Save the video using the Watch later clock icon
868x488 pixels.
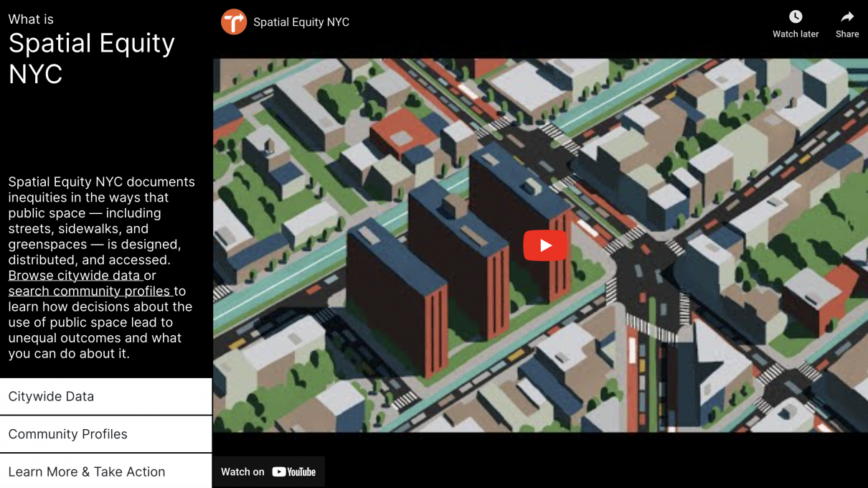[796, 16]
